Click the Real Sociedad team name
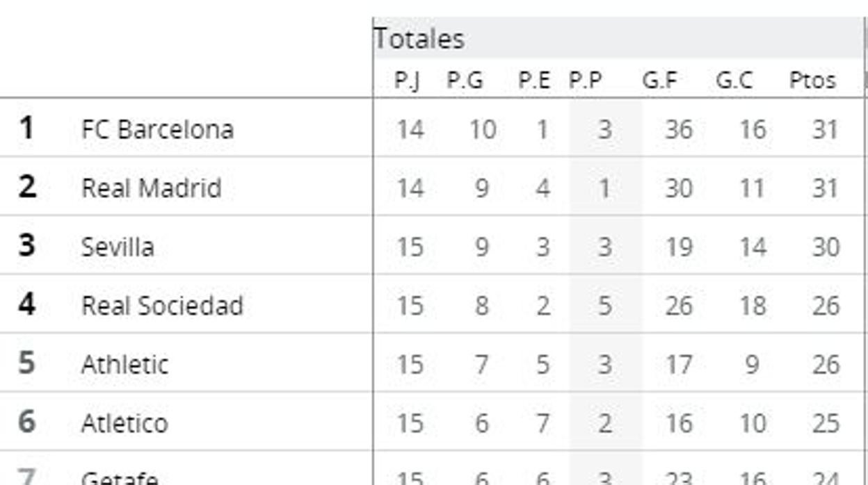The width and height of the screenshot is (868, 485). 162,306
